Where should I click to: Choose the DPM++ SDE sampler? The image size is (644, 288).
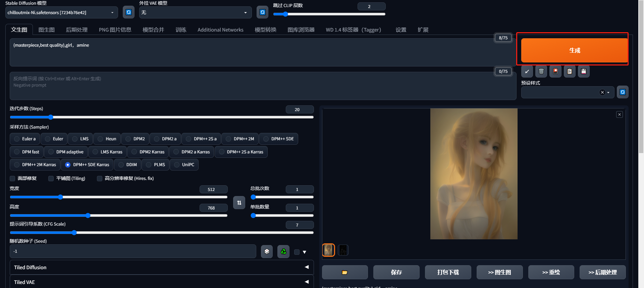[x=278, y=139]
